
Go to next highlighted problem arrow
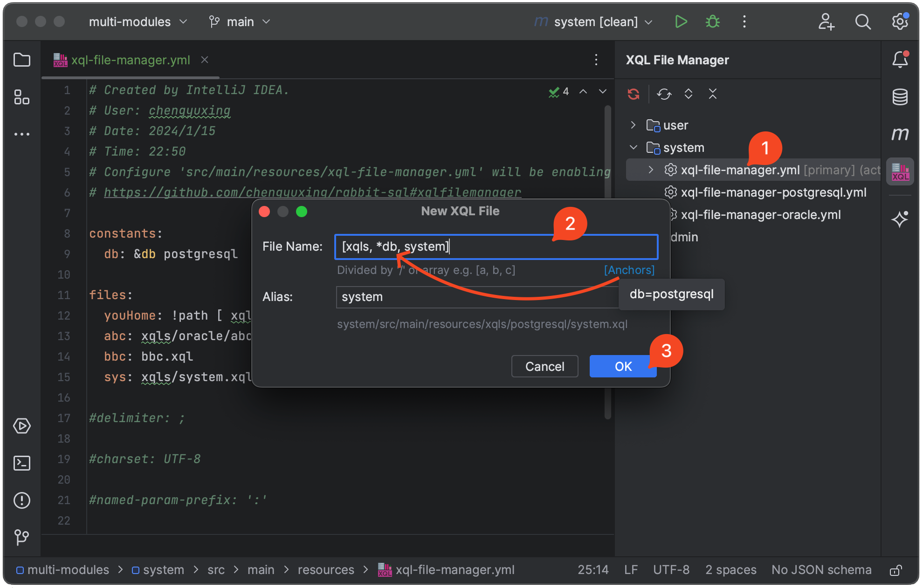pos(603,91)
